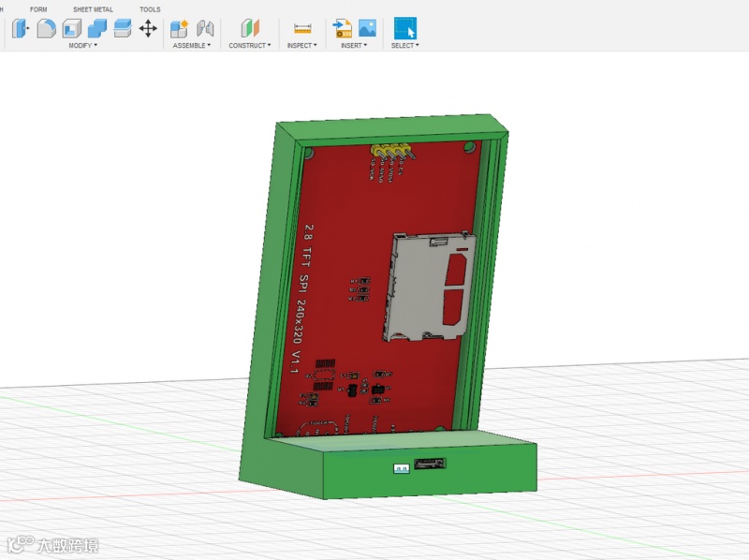Click the Measure tool icon

pyautogui.click(x=302, y=29)
